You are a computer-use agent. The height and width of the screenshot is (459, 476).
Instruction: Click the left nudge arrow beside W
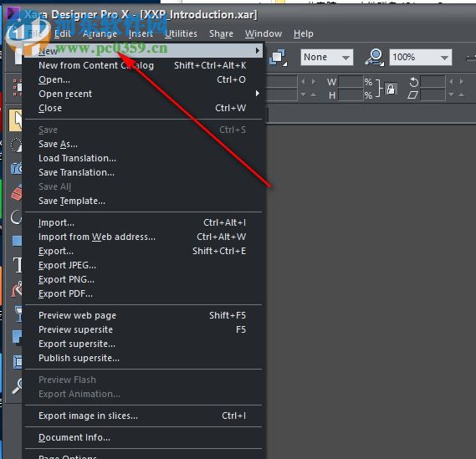[303, 82]
